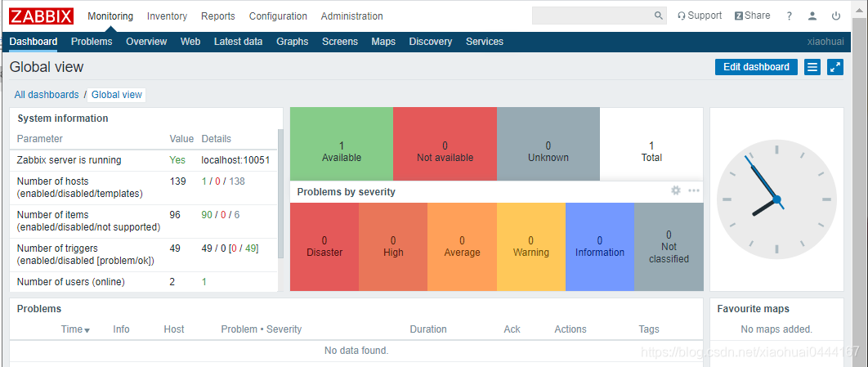The image size is (868, 367).
Task: Select the Average severity tile
Action: click(463, 246)
